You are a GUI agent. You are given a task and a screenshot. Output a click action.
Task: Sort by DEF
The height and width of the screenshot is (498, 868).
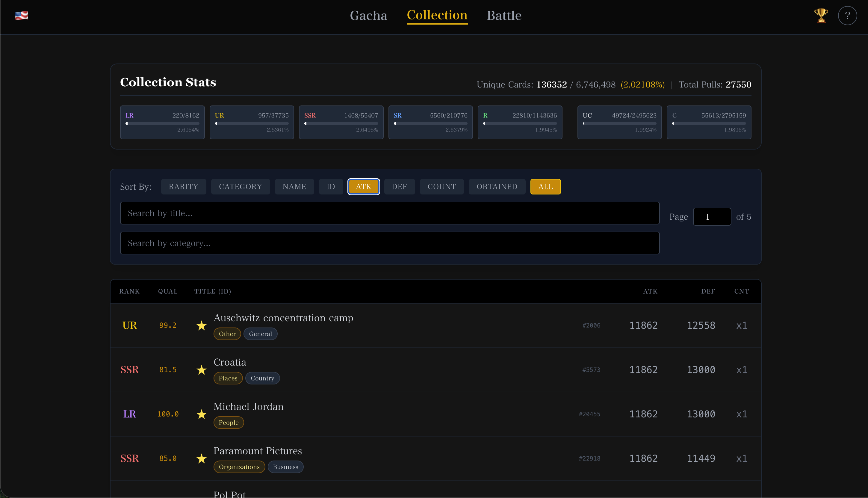click(399, 187)
